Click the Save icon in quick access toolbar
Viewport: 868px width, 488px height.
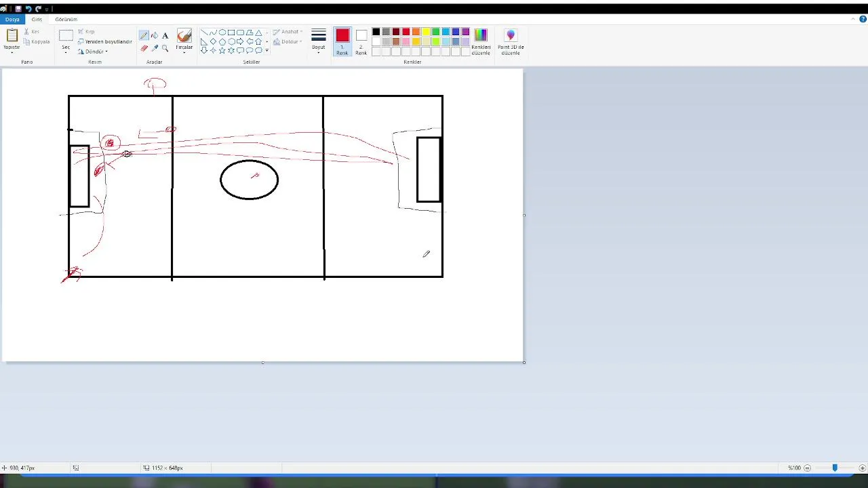click(x=19, y=9)
